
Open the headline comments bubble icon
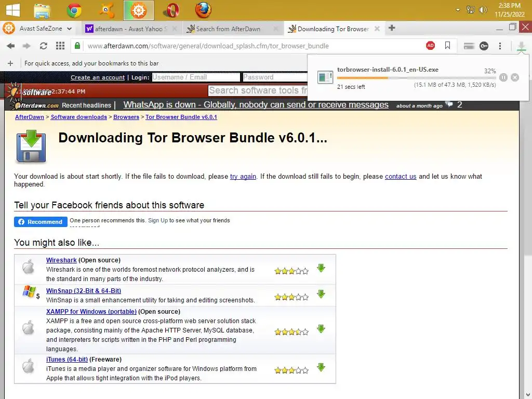pyautogui.click(x=449, y=104)
